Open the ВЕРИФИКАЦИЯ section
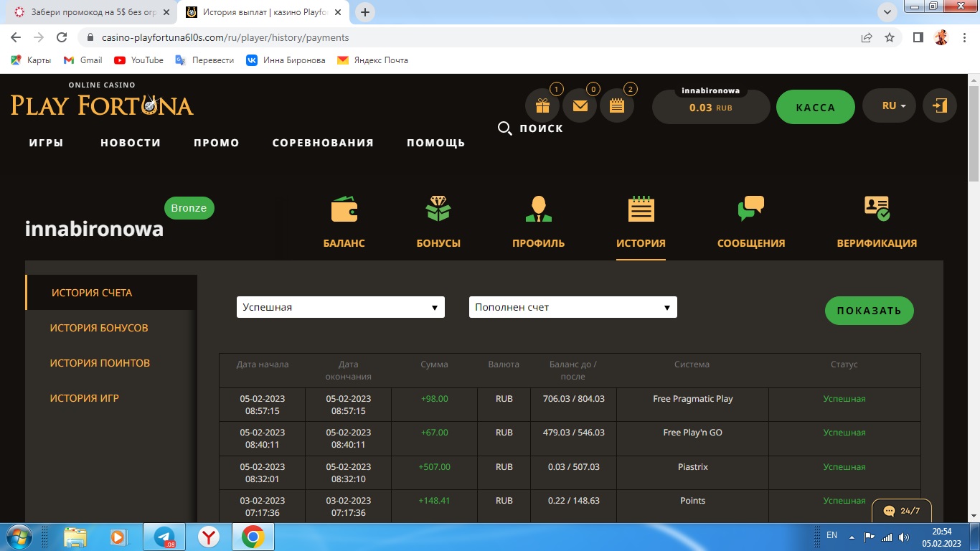The height and width of the screenshot is (551, 980). click(x=877, y=222)
